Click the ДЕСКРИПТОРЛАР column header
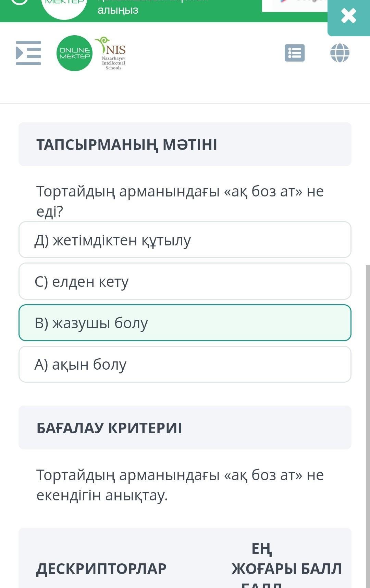The image size is (370, 588). (101, 568)
